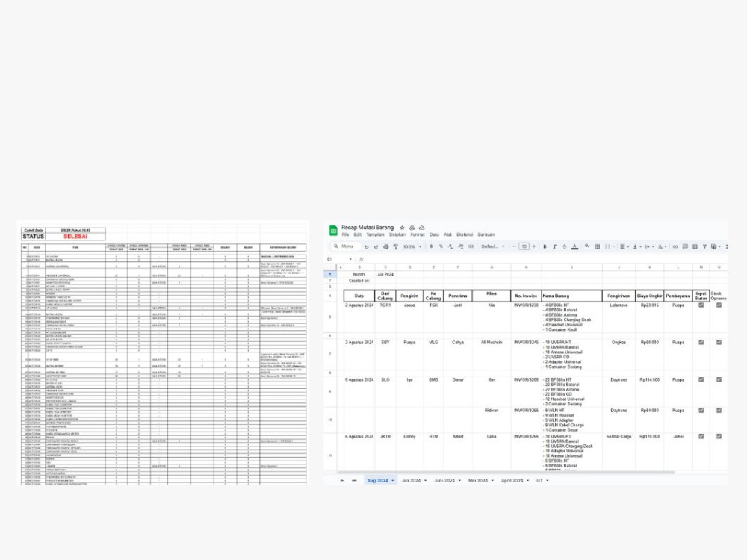Open the text wrapping dropdown
Screen dimensions: 747x560
[649, 246]
